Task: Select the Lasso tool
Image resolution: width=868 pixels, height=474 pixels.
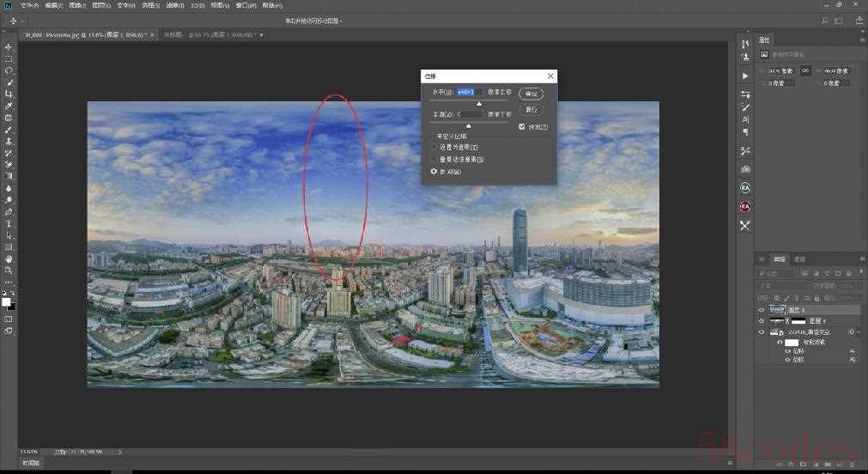Action: pyautogui.click(x=9, y=71)
